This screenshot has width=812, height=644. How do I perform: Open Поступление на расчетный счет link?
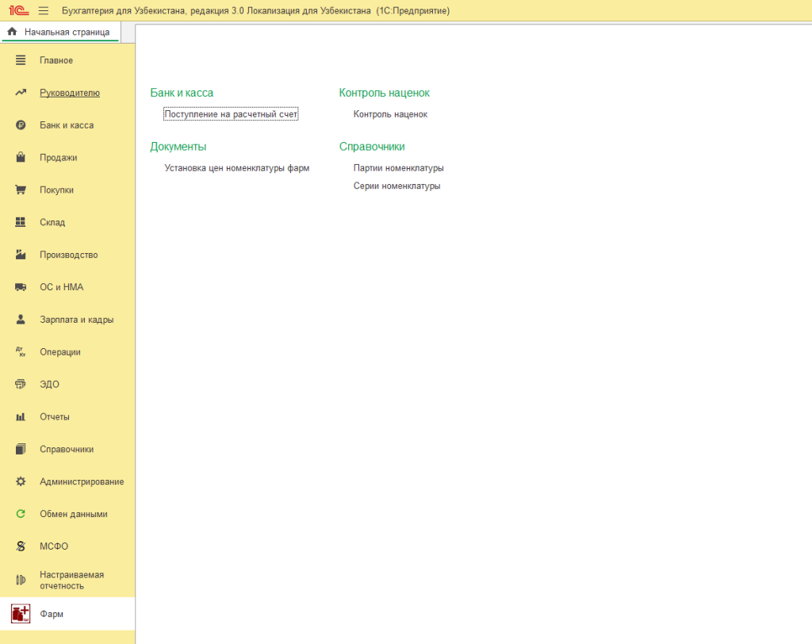tap(231, 114)
